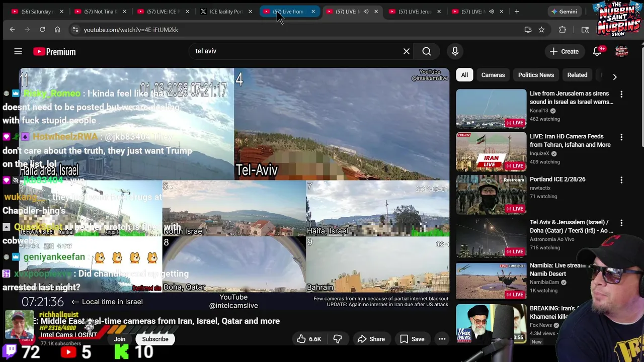Open the Iran HD Camera Feeds thumbnail

point(491,152)
